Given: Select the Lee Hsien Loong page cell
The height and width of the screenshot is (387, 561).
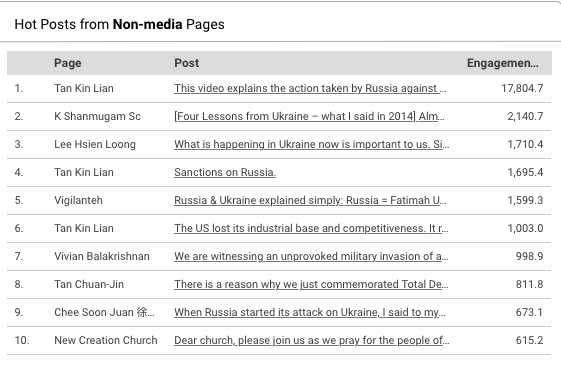Looking at the screenshot, I should [x=95, y=144].
